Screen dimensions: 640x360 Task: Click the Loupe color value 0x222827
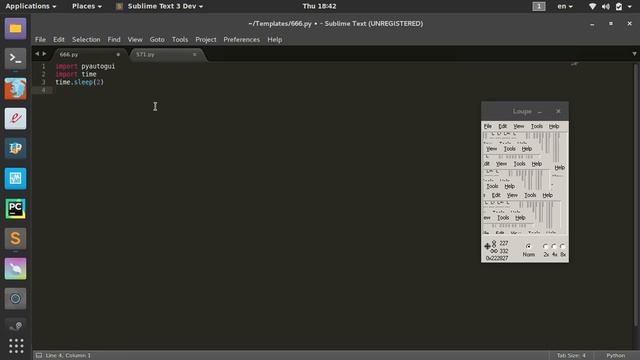pyautogui.click(x=497, y=258)
